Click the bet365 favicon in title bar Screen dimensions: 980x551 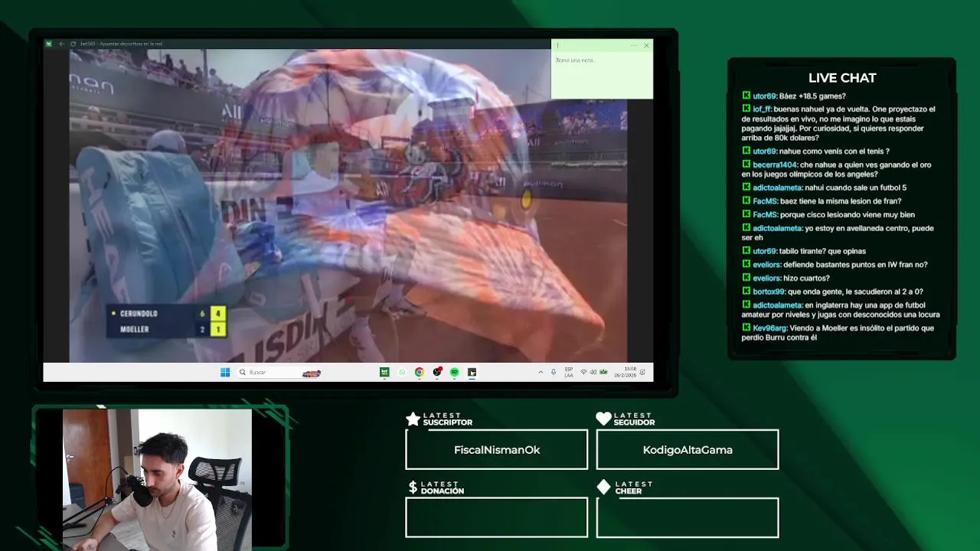click(48, 44)
